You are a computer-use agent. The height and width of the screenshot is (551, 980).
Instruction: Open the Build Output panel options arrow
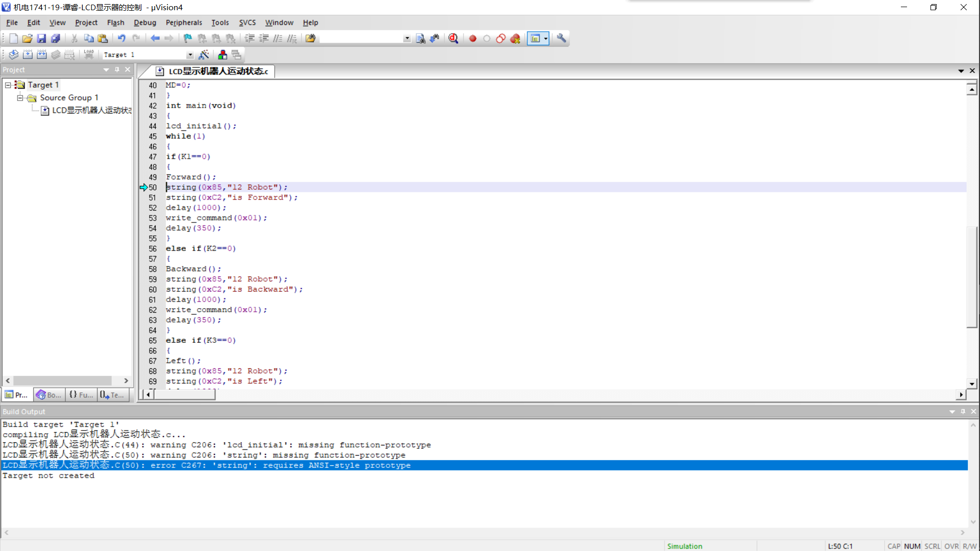tap(952, 412)
